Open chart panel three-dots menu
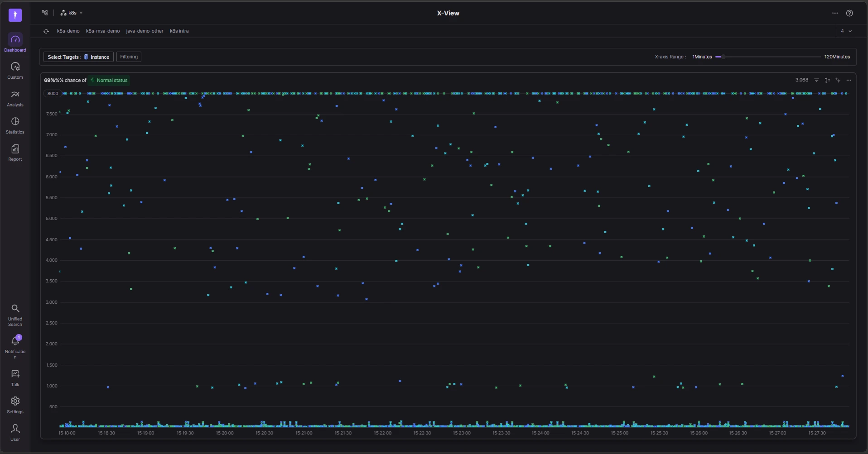868x454 pixels. click(849, 80)
